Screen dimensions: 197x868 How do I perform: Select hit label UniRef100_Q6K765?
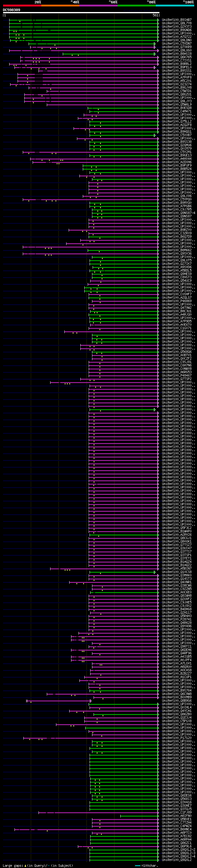[x=177, y=57]
